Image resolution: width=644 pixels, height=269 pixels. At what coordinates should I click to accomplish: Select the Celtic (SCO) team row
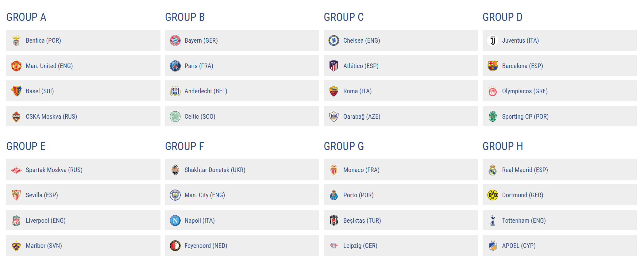[x=242, y=117]
